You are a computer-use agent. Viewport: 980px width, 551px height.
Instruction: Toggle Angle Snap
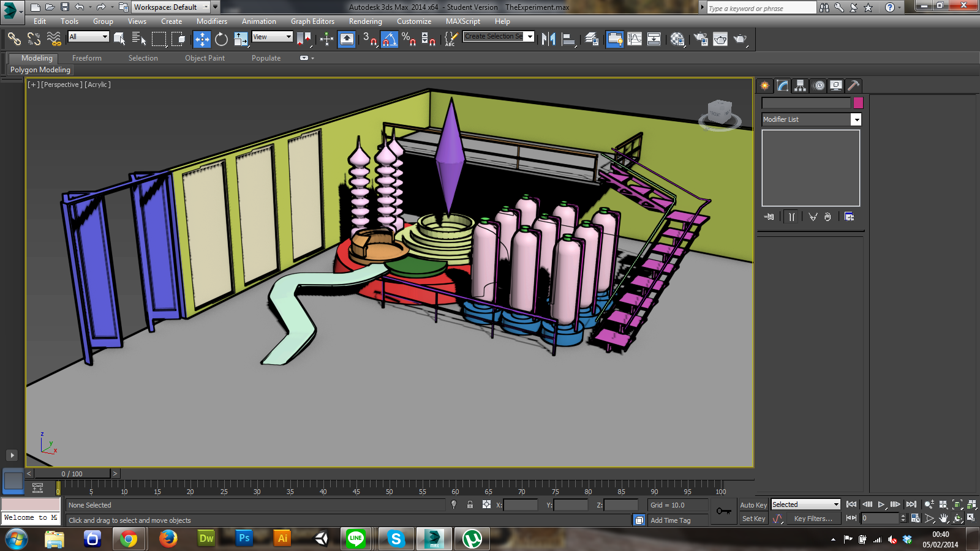390,39
